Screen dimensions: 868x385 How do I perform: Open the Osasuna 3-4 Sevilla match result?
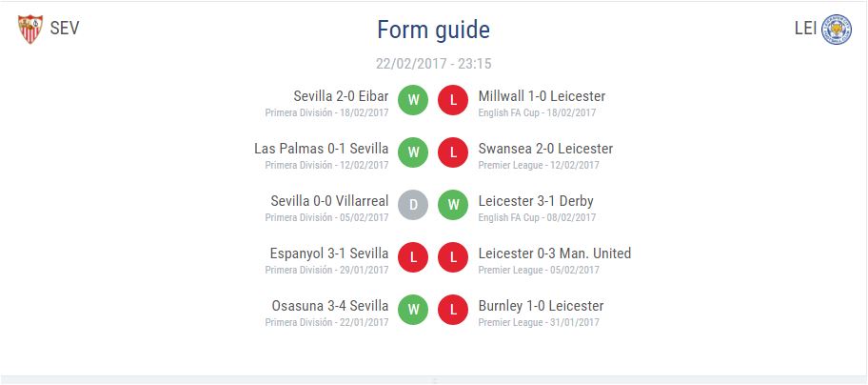pos(330,306)
